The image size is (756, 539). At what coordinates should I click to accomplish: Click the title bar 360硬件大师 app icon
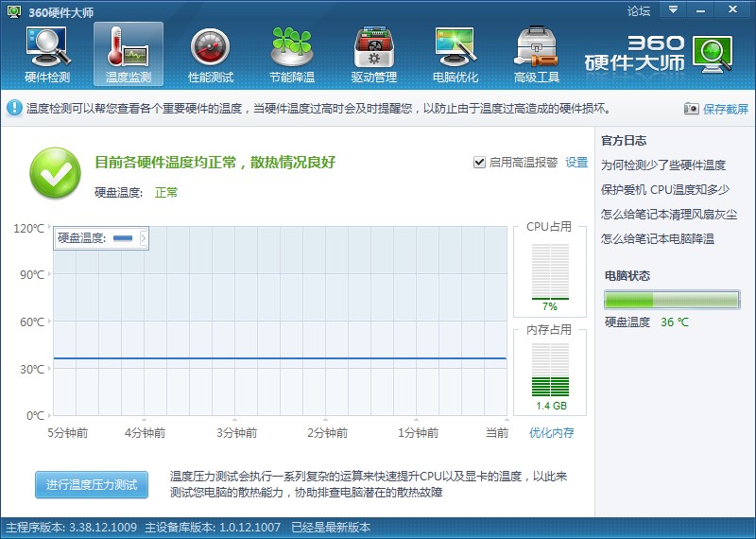click(13, 11)
